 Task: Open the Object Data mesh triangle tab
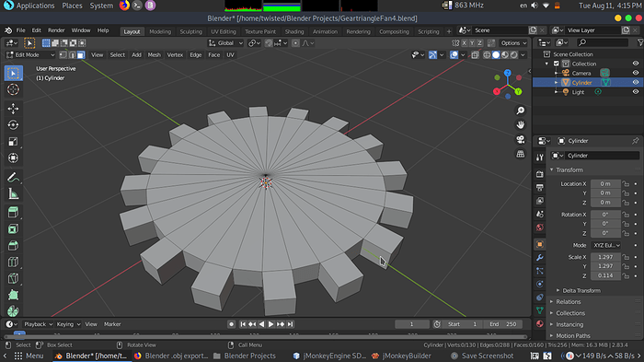(x=540, y=310)
